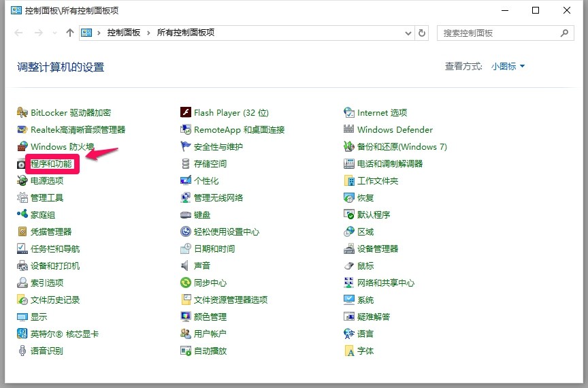Open the 自动播放 link
Image resolution: width=588 pixels, height=388 pixels.
tap(210, 351)
